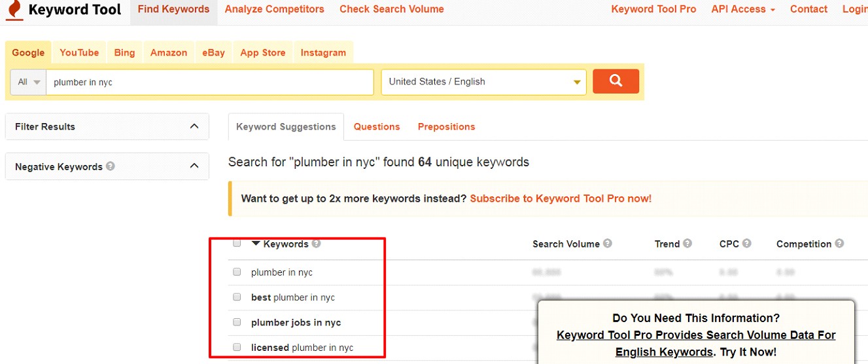Image resolution: width=868 pixels, height=364 pixels.
Task: Click the Search Volume help icon
Action: 608,244
